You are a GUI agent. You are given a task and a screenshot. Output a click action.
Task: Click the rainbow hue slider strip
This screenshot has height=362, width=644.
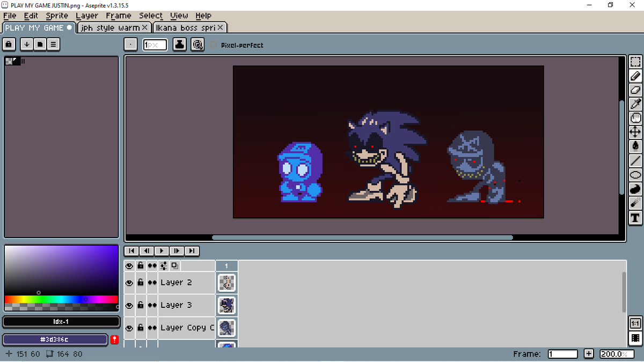61,299
